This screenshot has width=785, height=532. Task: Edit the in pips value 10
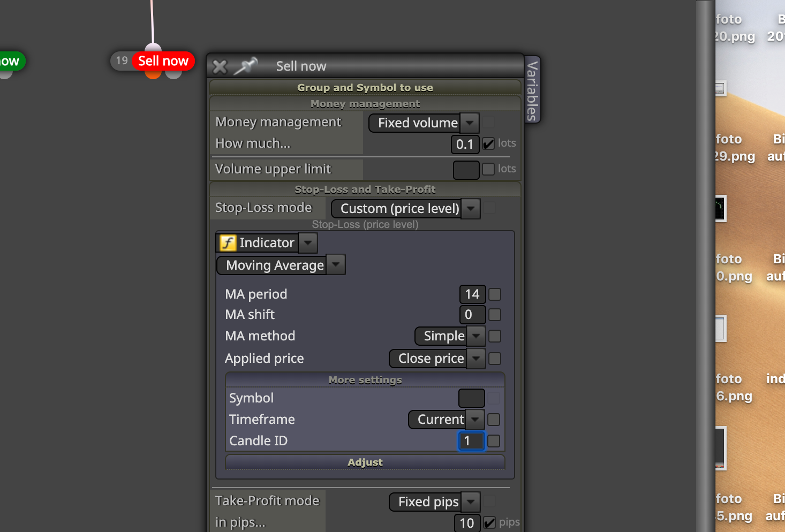[467, 523]
